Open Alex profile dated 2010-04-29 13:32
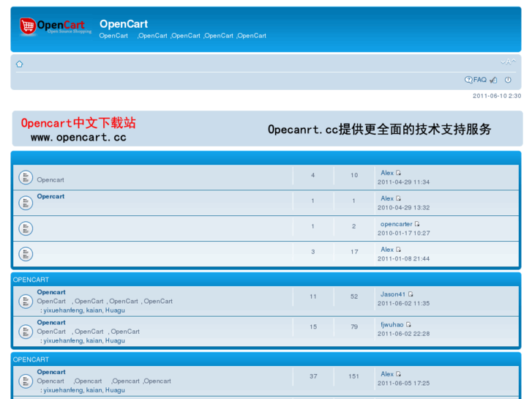This screenshot has height=399, width=532. coord(387,198)
